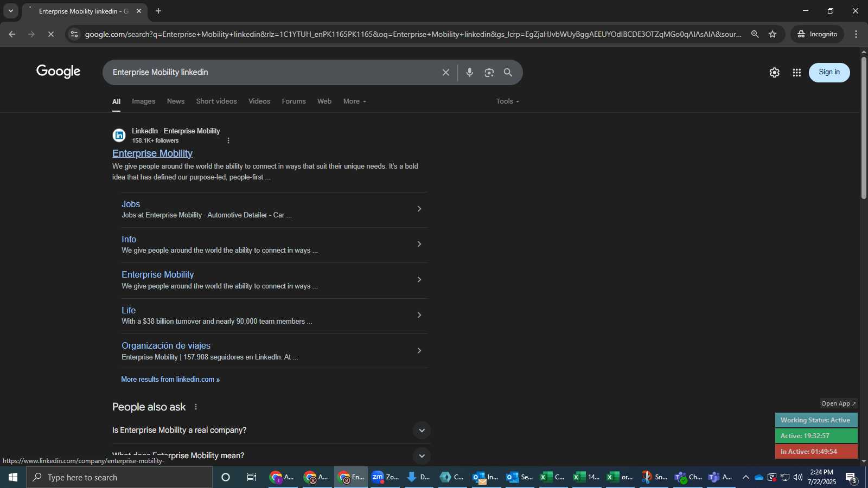Viewport: 868px width, 488px height.
Task: Switch to the Forums tab
Action: (293, 101)
